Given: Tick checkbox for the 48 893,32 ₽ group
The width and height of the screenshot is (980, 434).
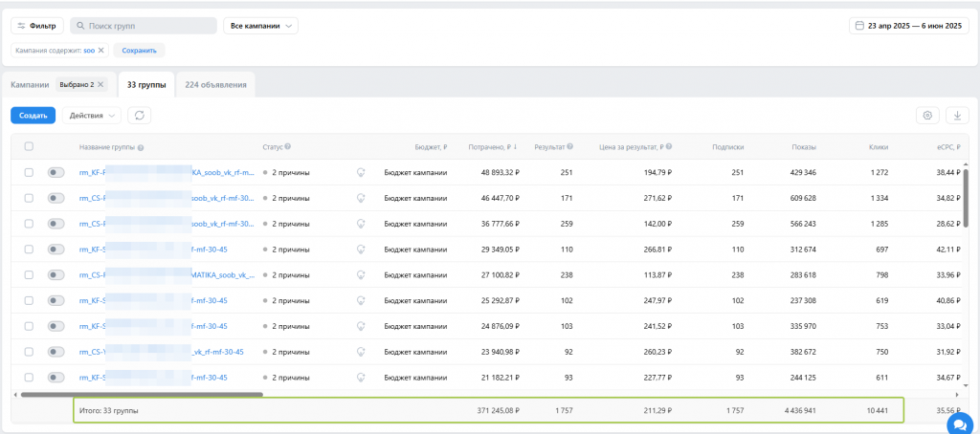Looking at the screenshot, I should 29,172.
